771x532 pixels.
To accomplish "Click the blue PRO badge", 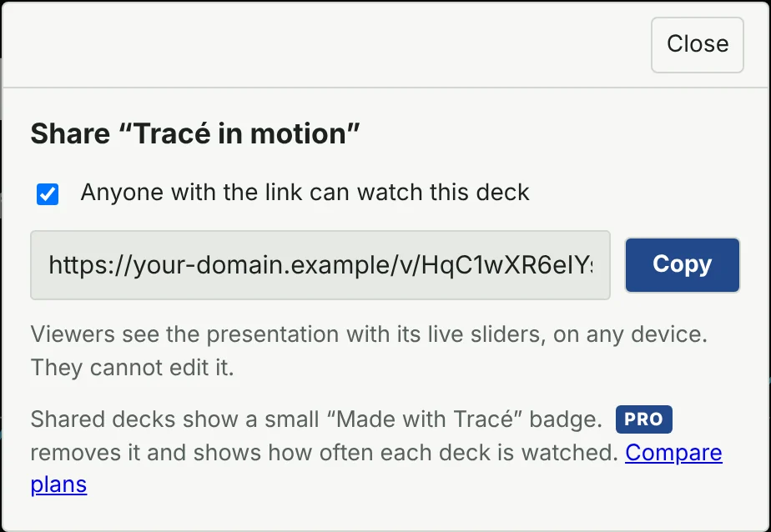I will click(x=643, y=419).
